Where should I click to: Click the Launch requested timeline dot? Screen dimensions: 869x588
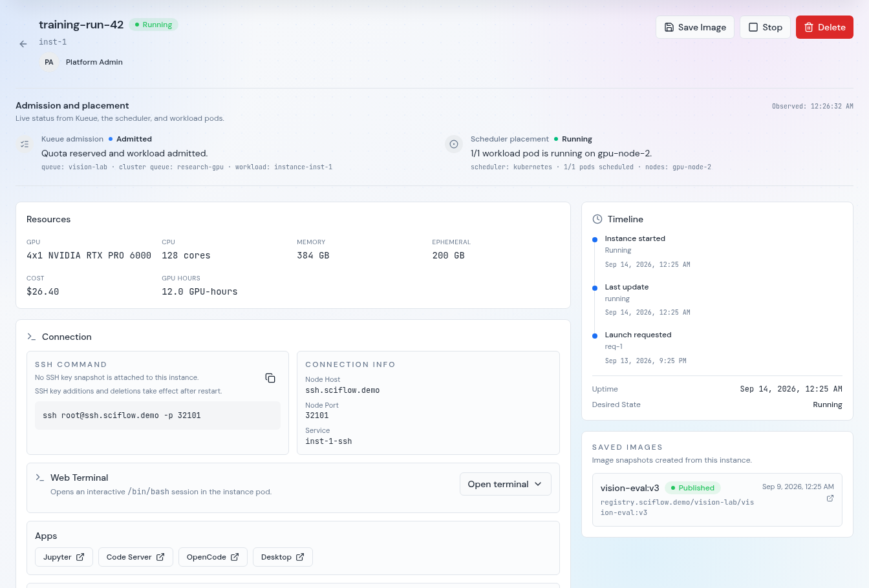[x=595, y=335]
